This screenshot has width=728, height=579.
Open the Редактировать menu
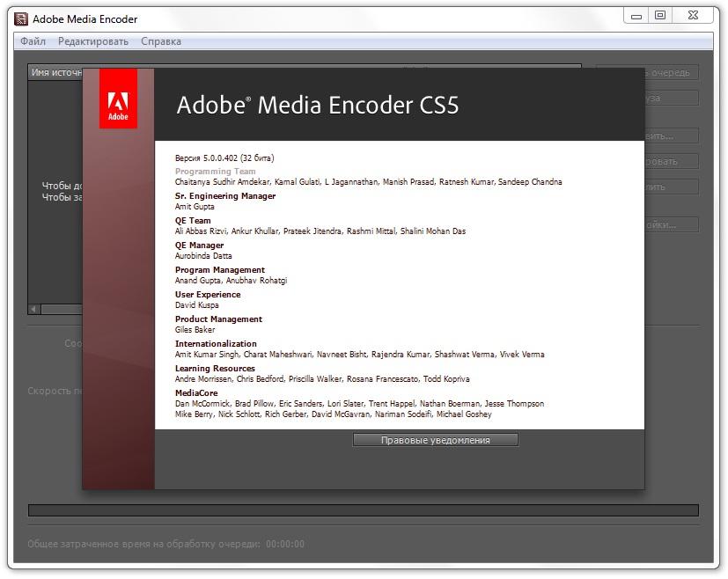coord(93,41)
